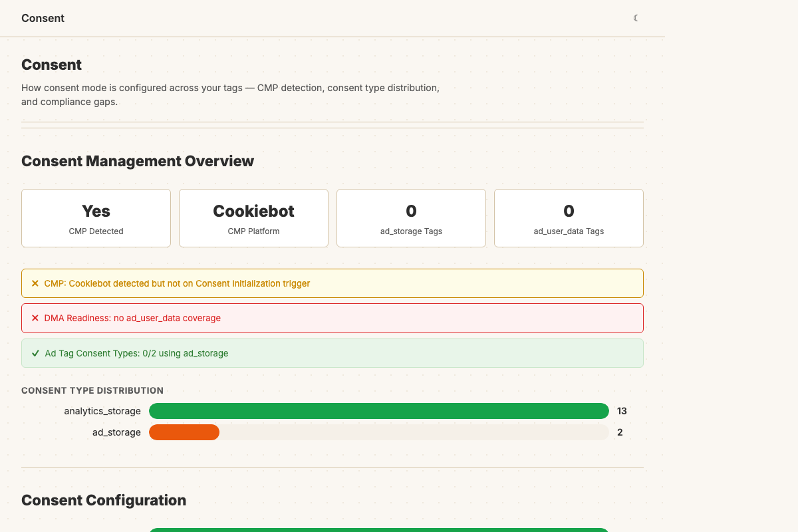798x532 pixels.
Task: Click the analytics_storage count of 13
Action: pyautogui.click(x=622, y=411)
